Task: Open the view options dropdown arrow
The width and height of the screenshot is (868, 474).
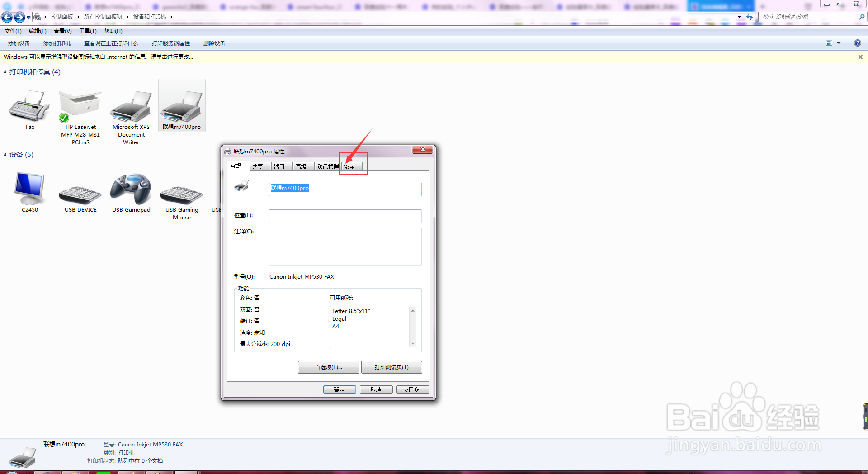Action: point(839,43)
